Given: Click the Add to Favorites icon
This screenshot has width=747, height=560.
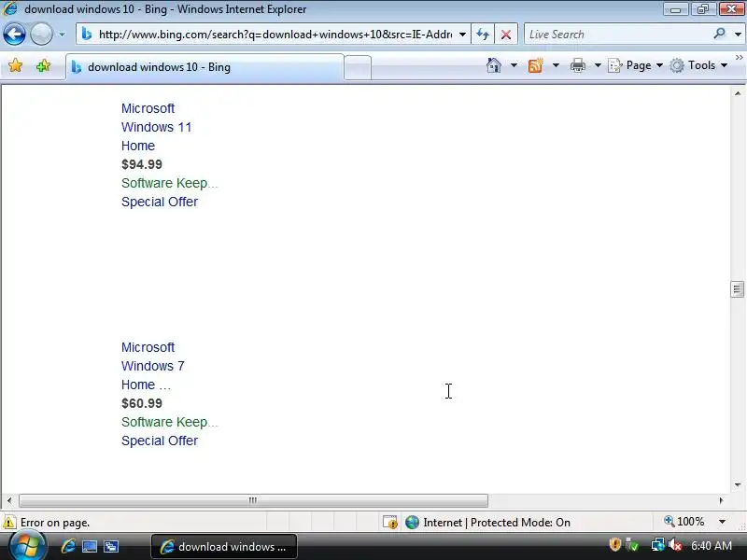Looking at the screenshot, I should pyautogui.click(x=43, y=65).
